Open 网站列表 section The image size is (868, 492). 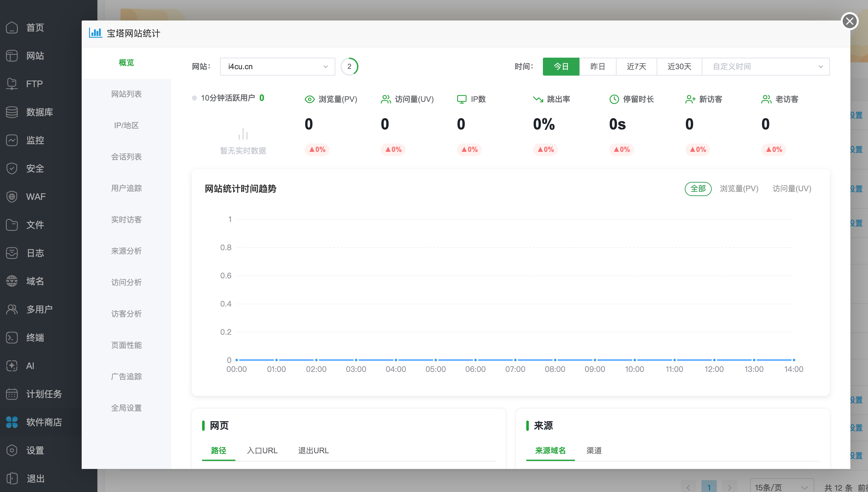click(x=127, y=94)
